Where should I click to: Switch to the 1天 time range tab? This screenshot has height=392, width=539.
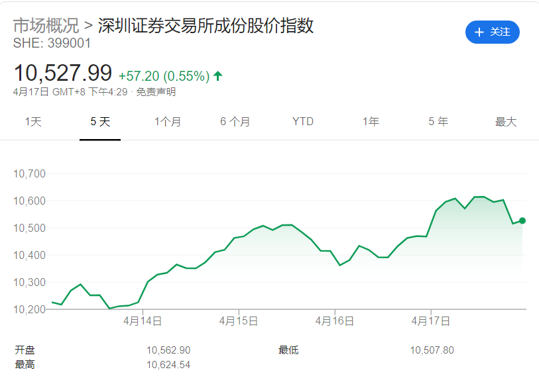[33, 122]
